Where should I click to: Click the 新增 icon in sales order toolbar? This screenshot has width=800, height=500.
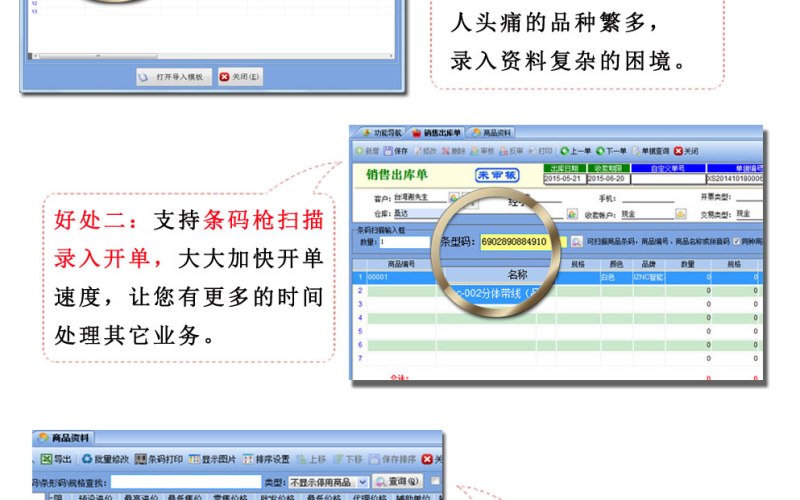click(367, 151)
